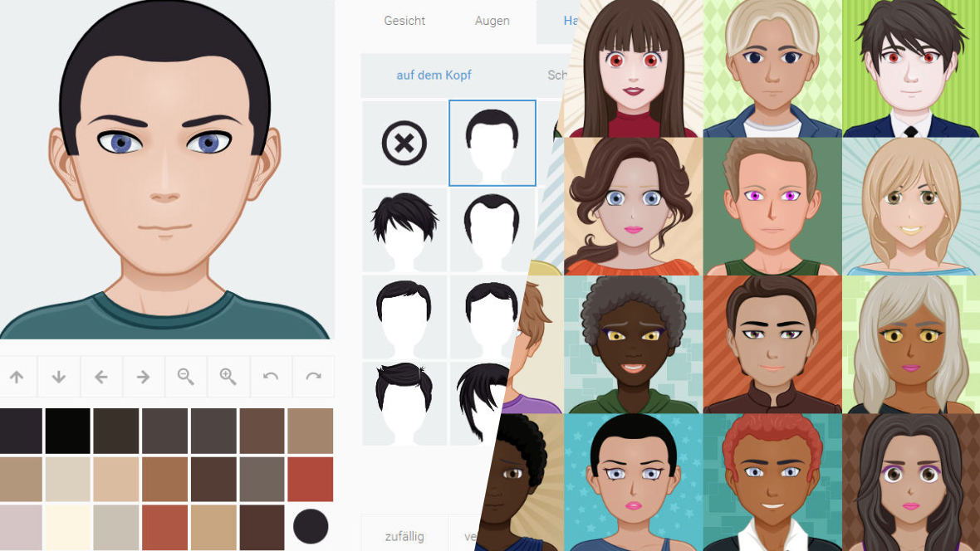Redo the last avatar change

click(x=313, y=376)
